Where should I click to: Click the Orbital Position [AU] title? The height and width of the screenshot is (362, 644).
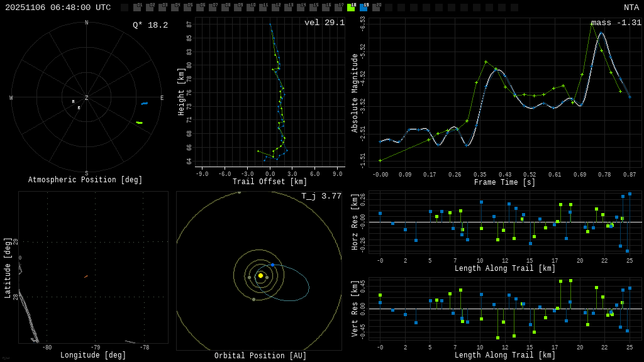(x=260, y=356)
